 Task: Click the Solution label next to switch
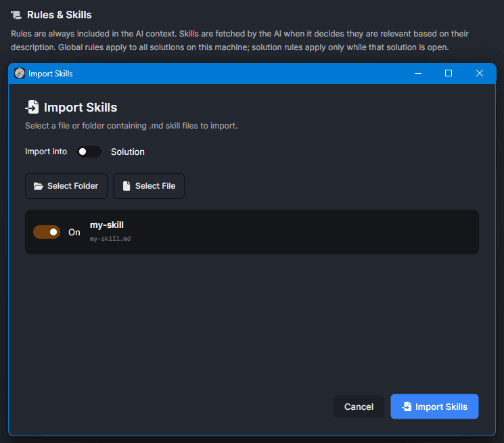click(x=128, y=152)
